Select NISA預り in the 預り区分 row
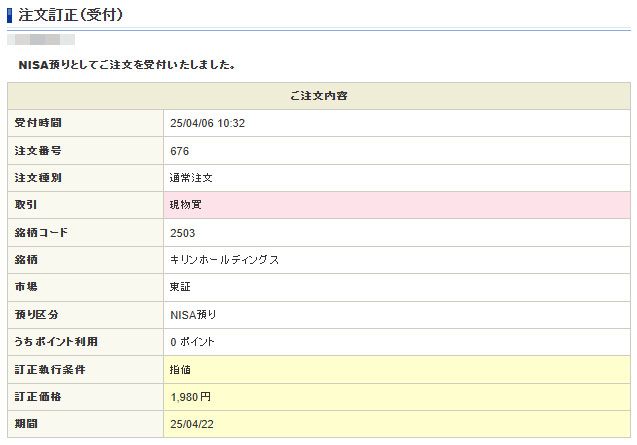 (x=193, y=315)
